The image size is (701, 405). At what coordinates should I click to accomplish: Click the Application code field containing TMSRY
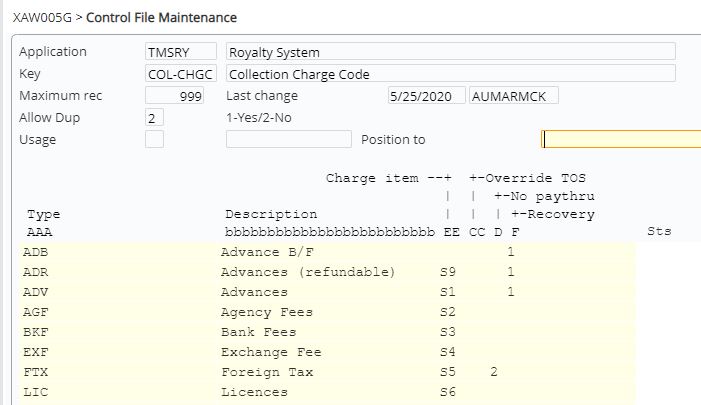click(x=181, y=52)
